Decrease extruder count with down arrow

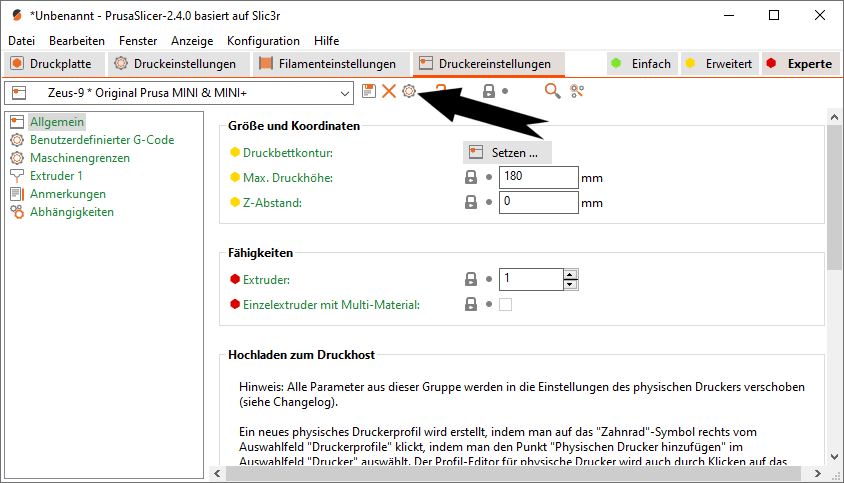[571, 284]
